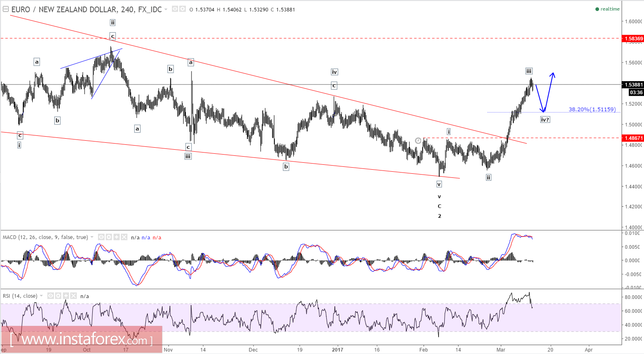Click the green realtime status indicator
The width and height of the screenshot is (644, 354).
click(607, 9)
